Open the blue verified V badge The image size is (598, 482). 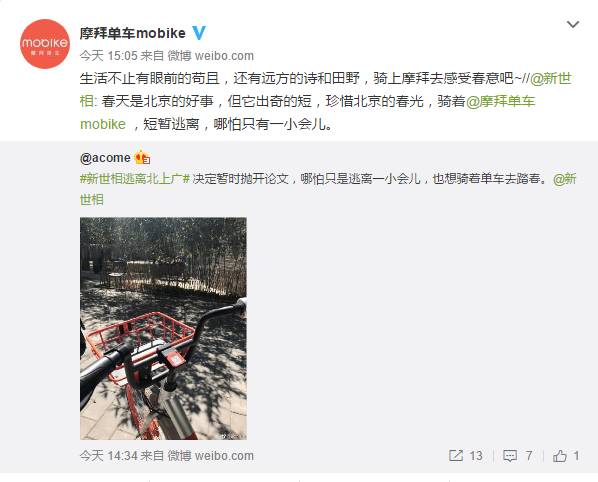199,33
